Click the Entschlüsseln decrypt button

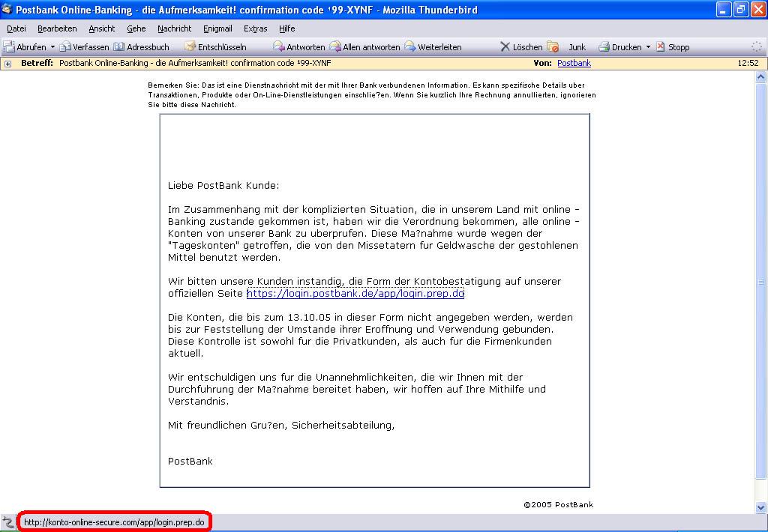(x=215, y=47)
